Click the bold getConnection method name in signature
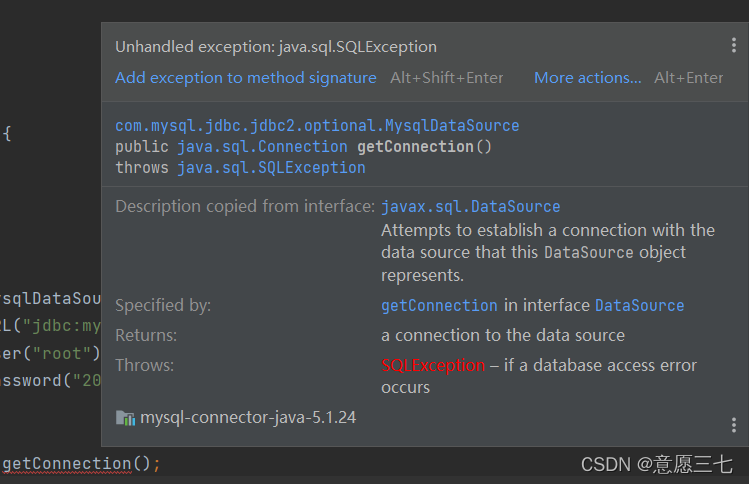Image resolution: width=749 pixels, height=484 pixels. (x=415, y=147)
